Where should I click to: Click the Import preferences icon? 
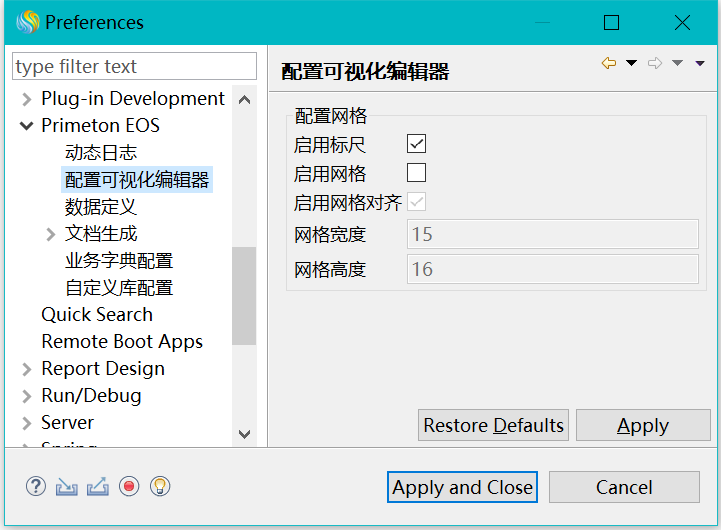click(x=67, y=487)
